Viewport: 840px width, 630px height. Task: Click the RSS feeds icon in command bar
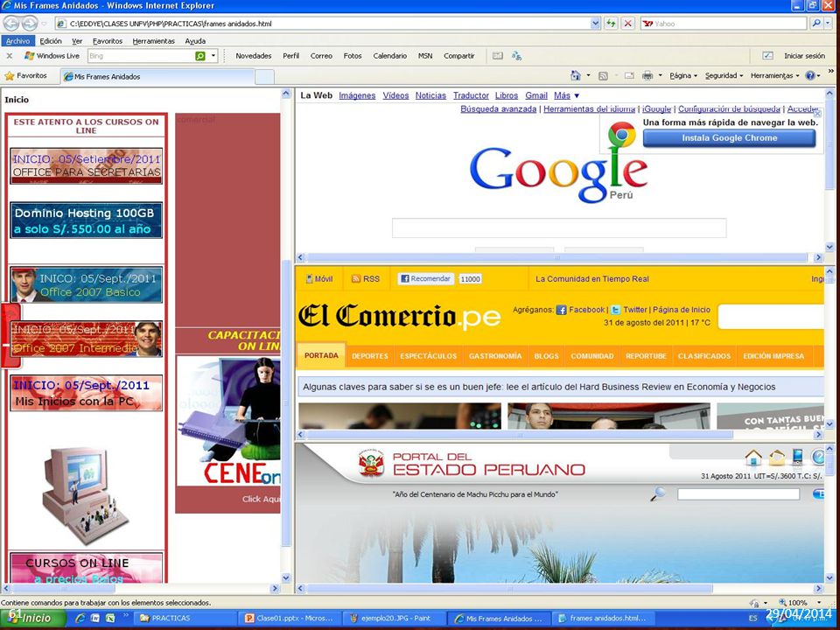click(603, 76)
